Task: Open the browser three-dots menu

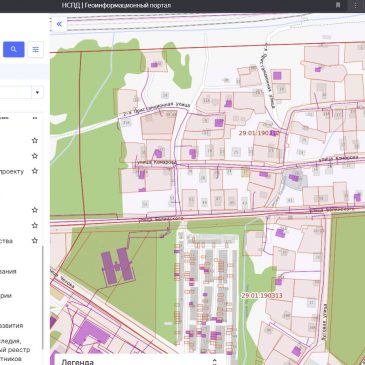Action: pos(355,5)
